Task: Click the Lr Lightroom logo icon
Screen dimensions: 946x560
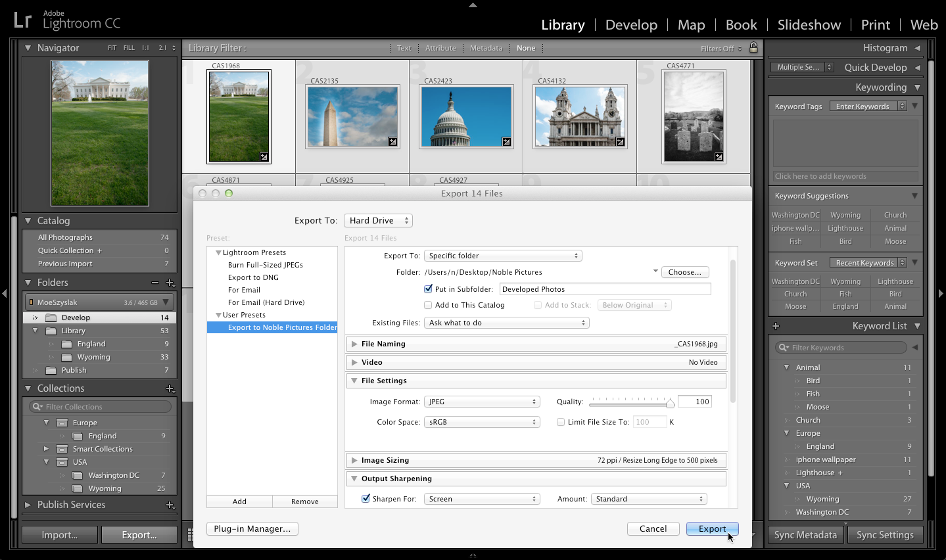Action: pyautogui.click(x=22, y=20)
